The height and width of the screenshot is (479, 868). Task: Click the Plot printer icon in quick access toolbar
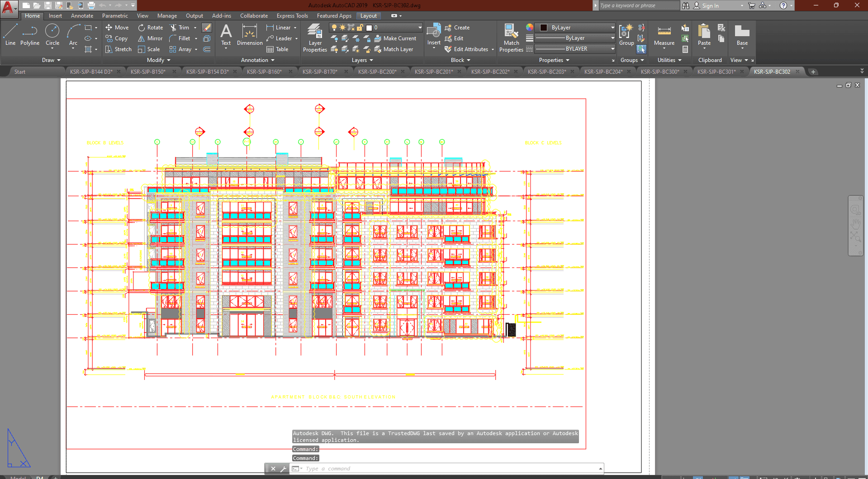(91, 5)
